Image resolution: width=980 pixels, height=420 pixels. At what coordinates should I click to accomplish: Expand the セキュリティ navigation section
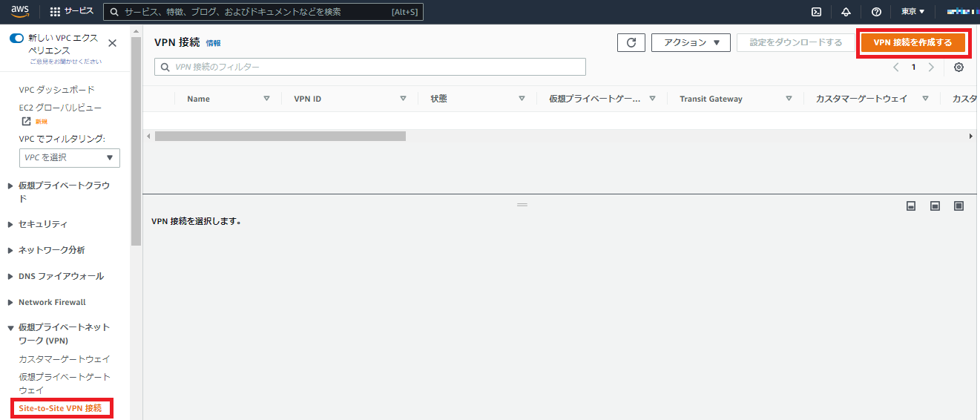pos(43,224)
